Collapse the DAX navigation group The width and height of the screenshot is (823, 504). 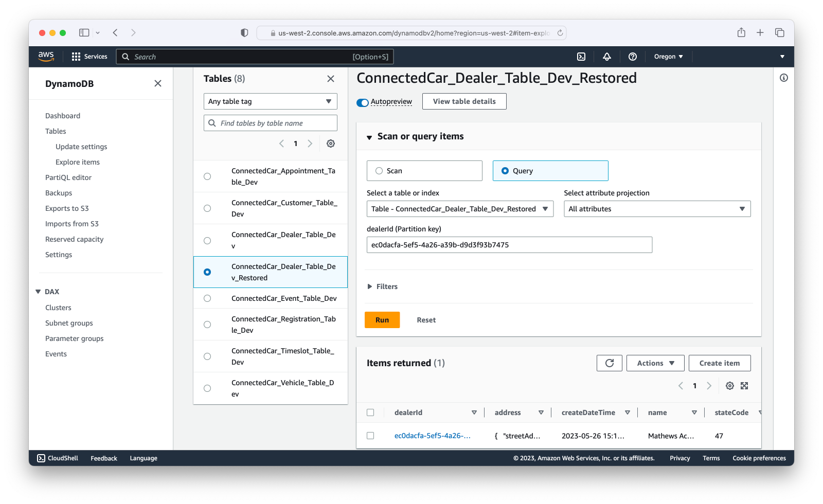click(38, 292)
